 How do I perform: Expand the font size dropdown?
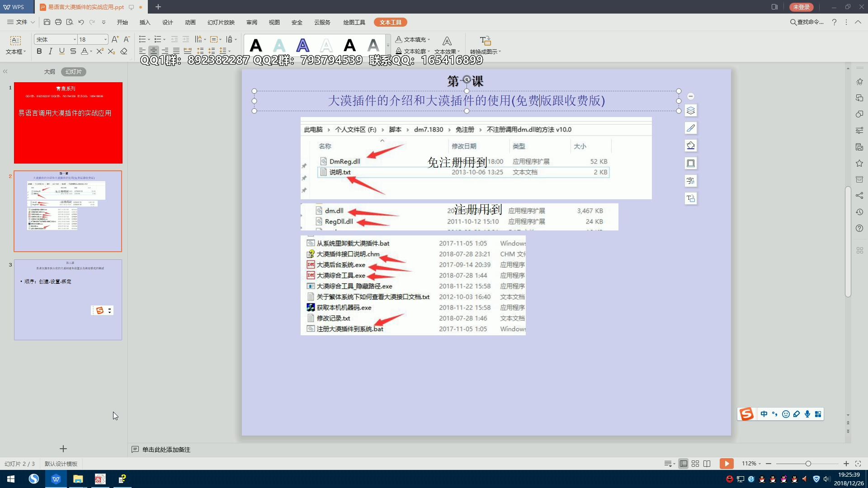tap(105, 40)
